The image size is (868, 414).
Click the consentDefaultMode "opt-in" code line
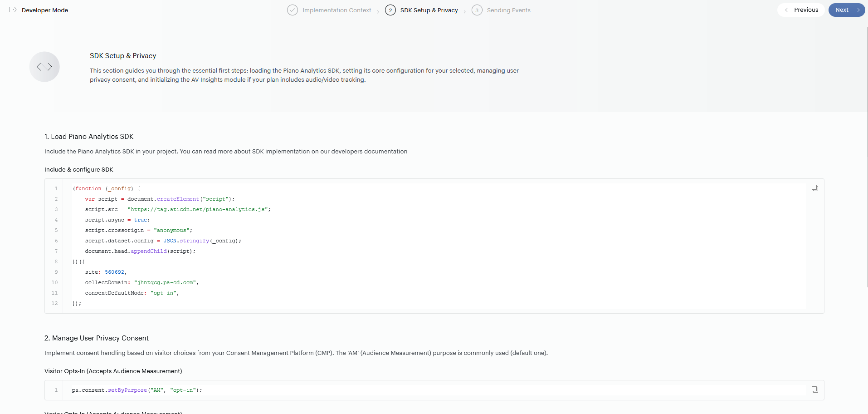pyautogui.click(x=132, y=293)
